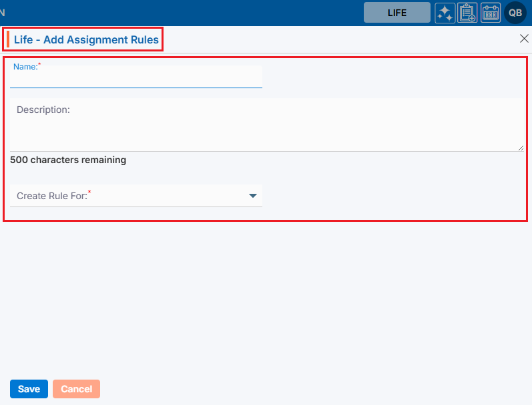Click the partial N text in header
Viewport: 532px width, 405px height.
point(3,13)
